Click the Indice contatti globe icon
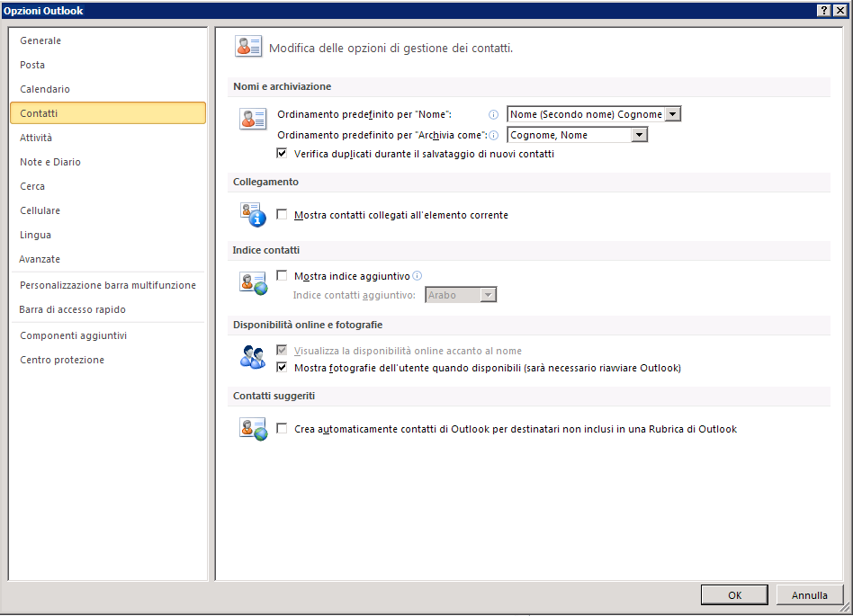 coord(254,283)
